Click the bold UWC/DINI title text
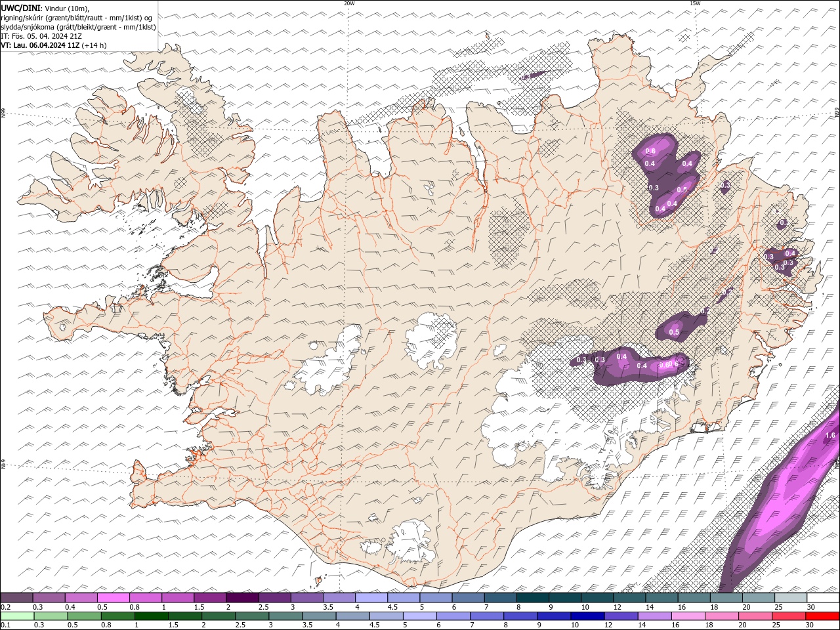The width and height of the screenshot is (840, 630). point(20,7)
